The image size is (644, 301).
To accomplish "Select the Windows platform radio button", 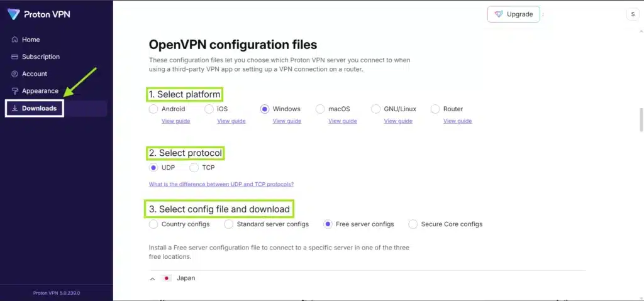I will [265, 109].
